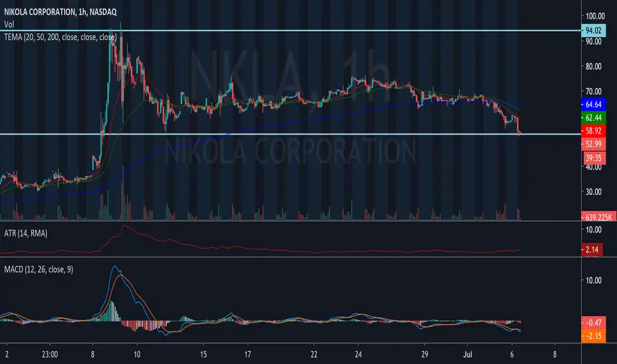The height and width of the screenshot is (364, 617).
Task: Click the NIKOLA CORPORATION, 1h, NASDAQ title
Action: point(60,12)
